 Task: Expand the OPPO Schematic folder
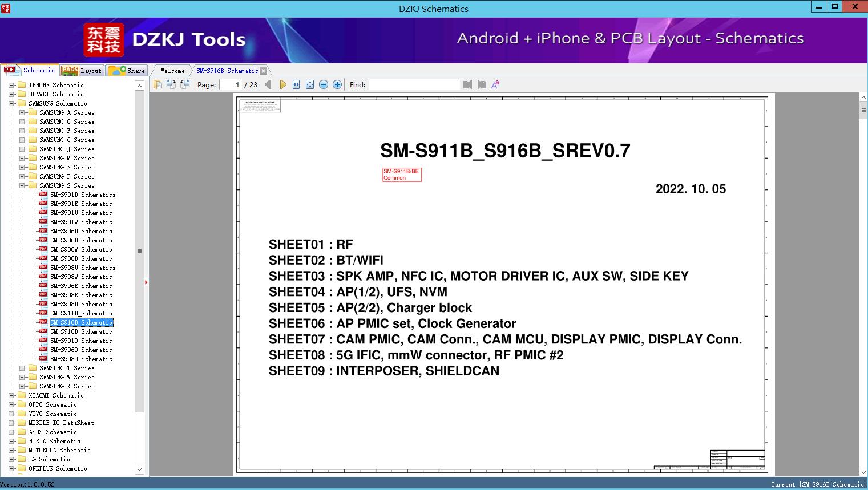click(11, 404)
